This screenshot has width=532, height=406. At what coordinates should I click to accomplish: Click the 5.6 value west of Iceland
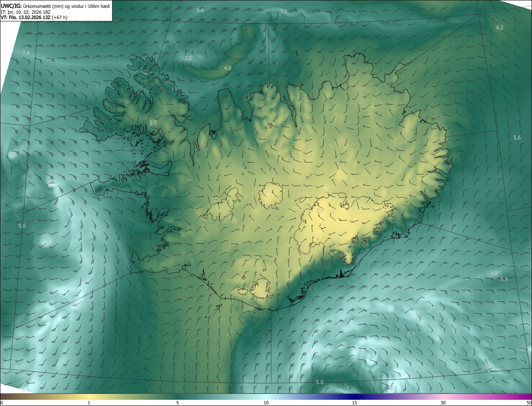(22, 226)
